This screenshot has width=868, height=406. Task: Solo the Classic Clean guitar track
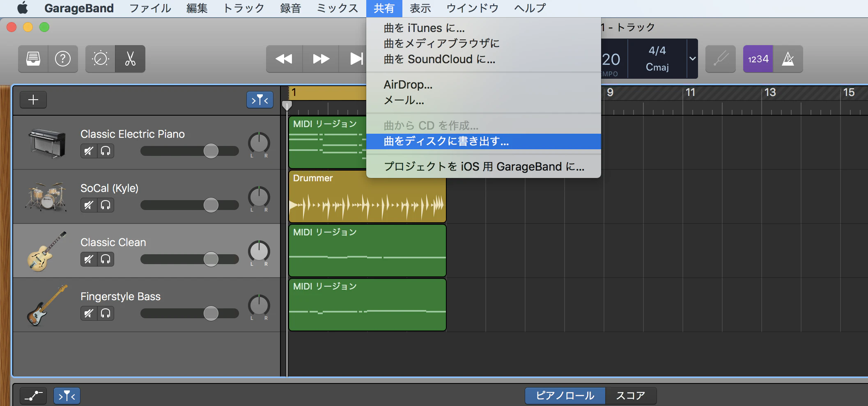tap(106, 259)
